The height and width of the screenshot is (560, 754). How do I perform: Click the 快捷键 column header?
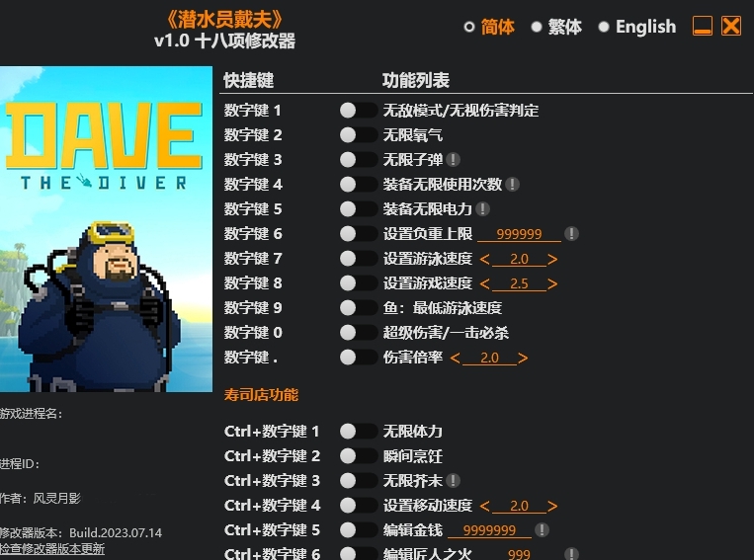click(x=249, y=80)
